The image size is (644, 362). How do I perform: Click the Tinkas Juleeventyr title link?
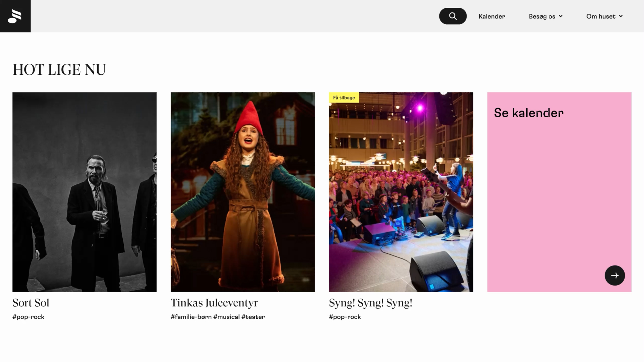214,303
